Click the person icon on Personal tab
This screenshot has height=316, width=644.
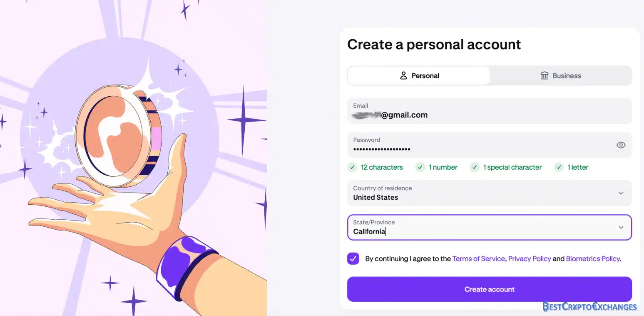pos(403,75)
